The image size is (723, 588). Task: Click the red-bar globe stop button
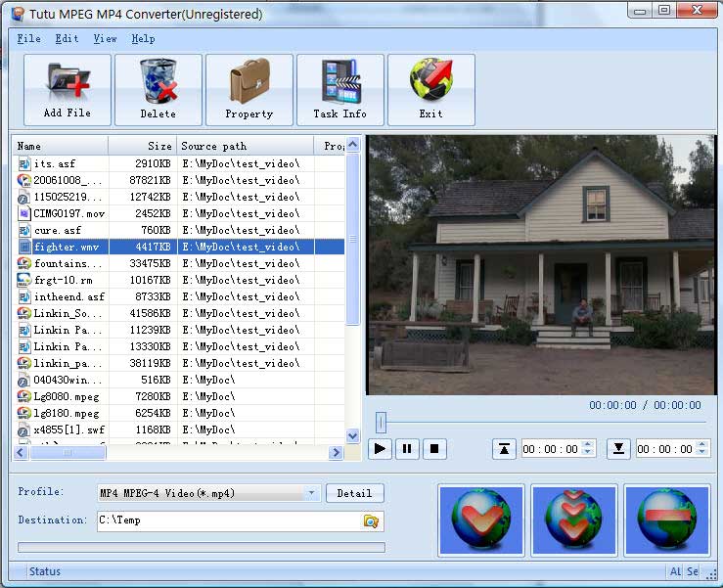click(x=667, y=520)
